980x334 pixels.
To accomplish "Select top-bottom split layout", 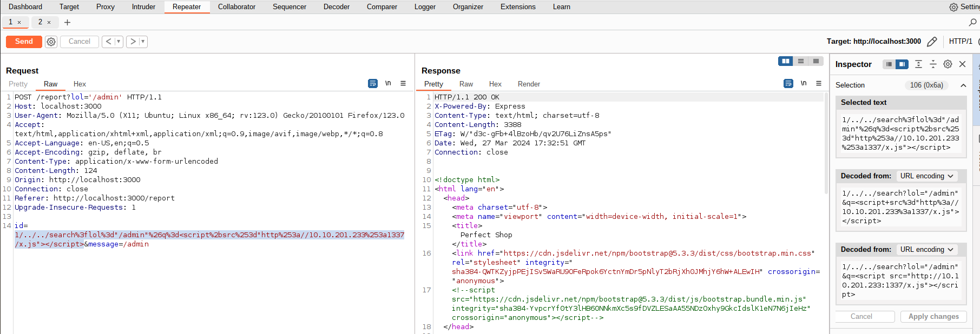I will click(801, 61).
